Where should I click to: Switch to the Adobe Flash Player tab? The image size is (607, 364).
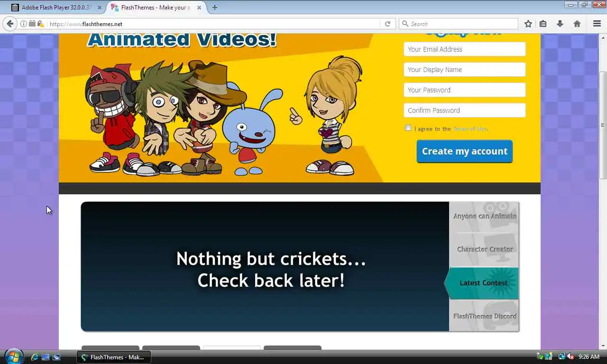[56, 8]
